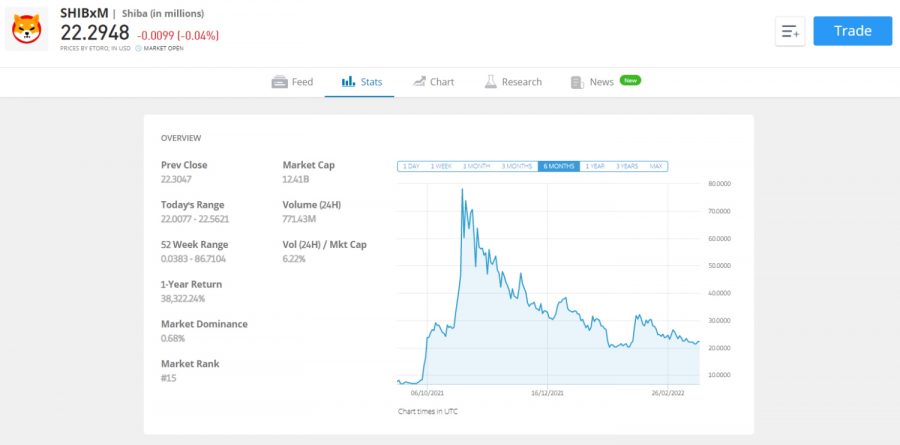
Task: Click Vol (24H) / Mkt Cap value 6.22%
Action: [x=294, y=259]
